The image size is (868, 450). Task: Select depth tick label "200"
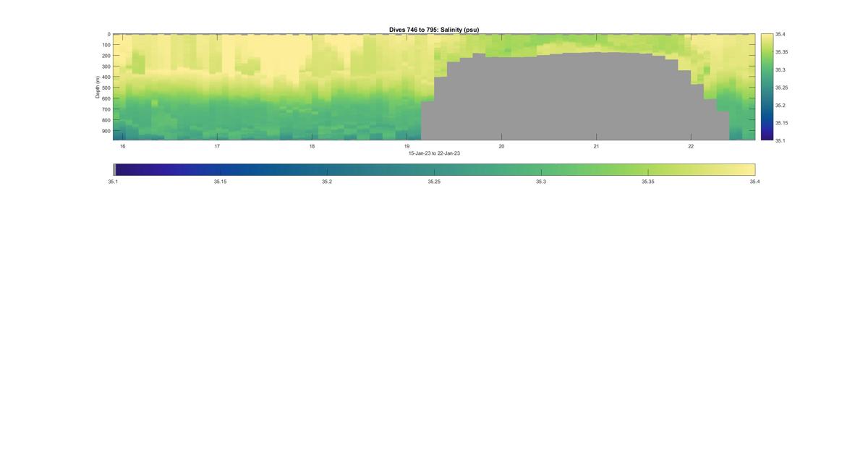(x=106, y=56)
